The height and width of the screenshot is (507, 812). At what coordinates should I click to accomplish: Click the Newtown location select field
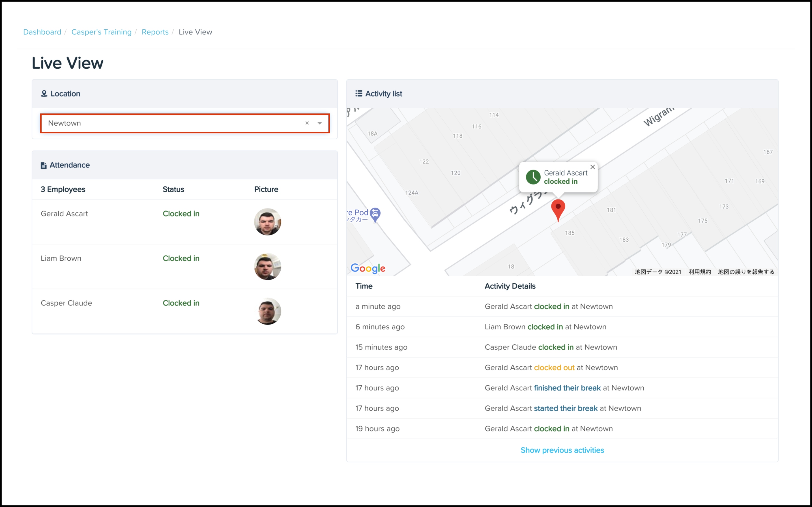tap(167, 123)
